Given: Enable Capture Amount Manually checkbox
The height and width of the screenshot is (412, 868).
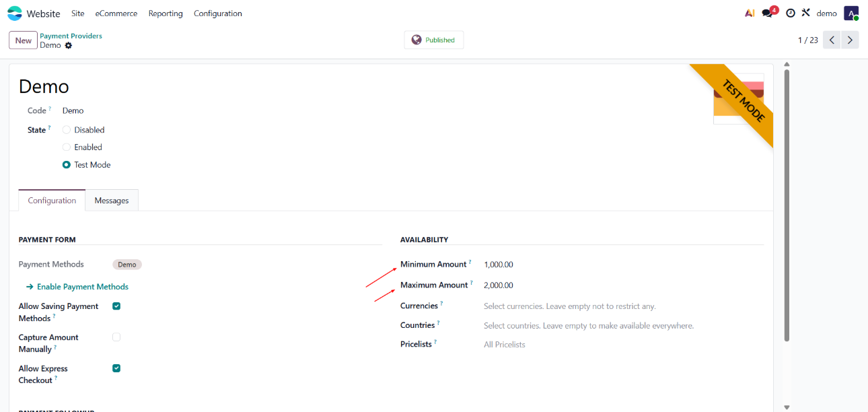Looking at the screenshot, I should pos(116,337).
